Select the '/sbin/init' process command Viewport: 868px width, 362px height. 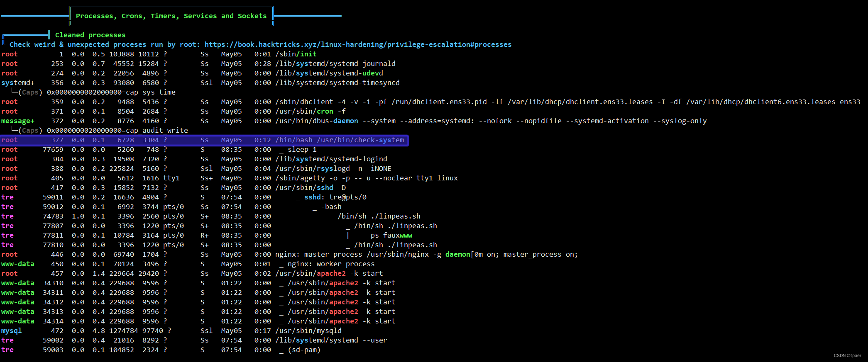pos(296,54)
